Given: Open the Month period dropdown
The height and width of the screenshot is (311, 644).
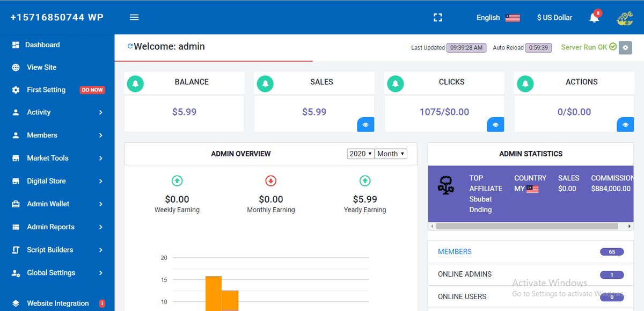Looking at the screenshot, I should (391, 154).
